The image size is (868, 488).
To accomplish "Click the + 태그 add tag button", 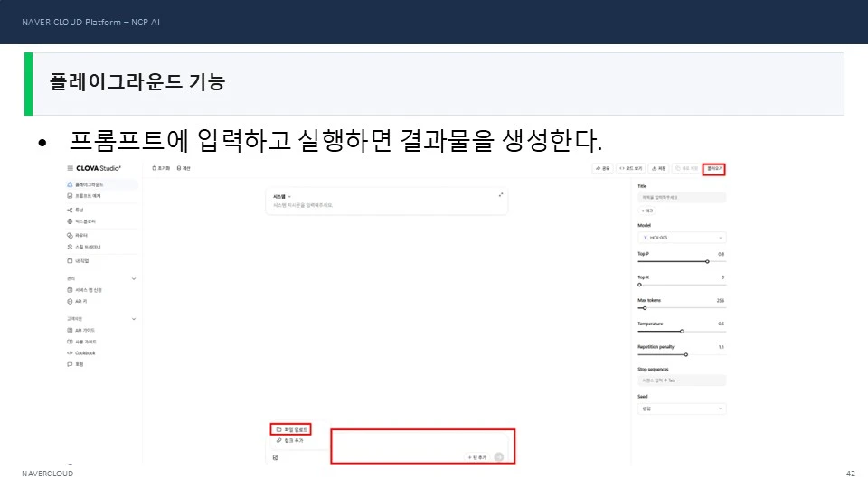I will [647, 211].
